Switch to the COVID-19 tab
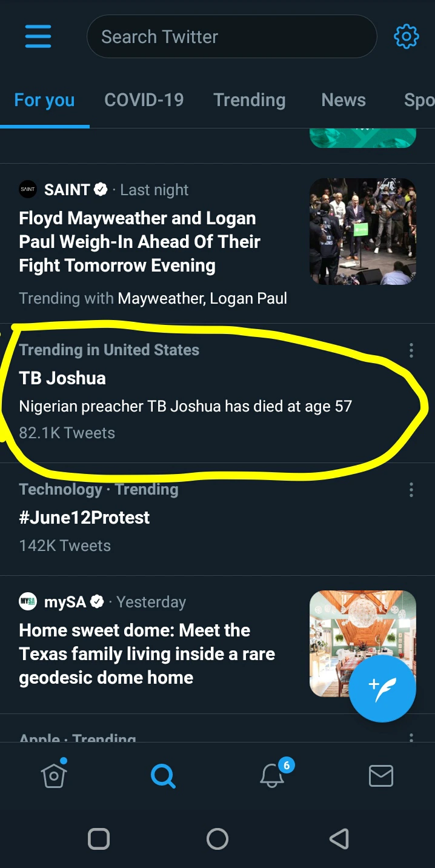The width and height of the screenshot is (435, 868). point(144,100)
